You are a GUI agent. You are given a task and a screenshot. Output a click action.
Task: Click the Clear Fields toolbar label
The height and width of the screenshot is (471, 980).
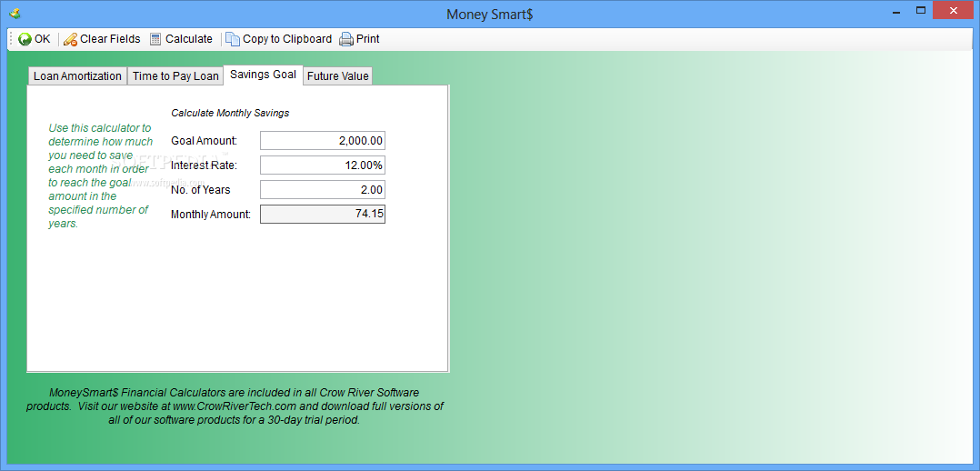pos(110,39)
